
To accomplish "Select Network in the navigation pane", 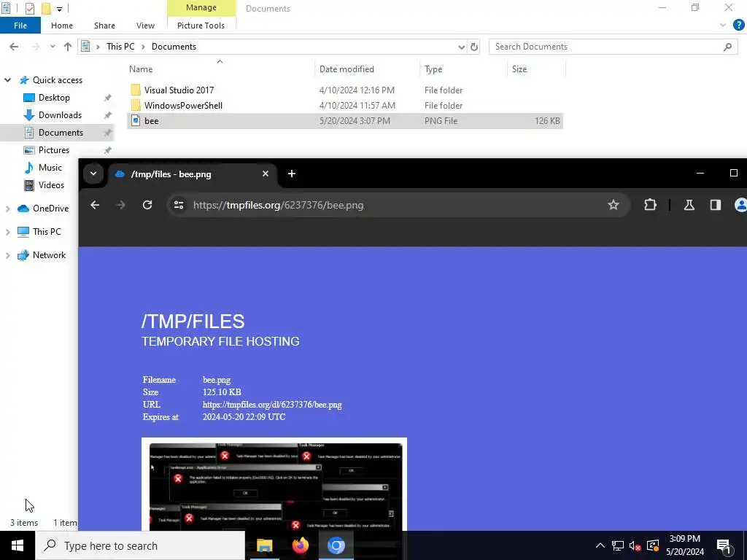I will 49,255.
